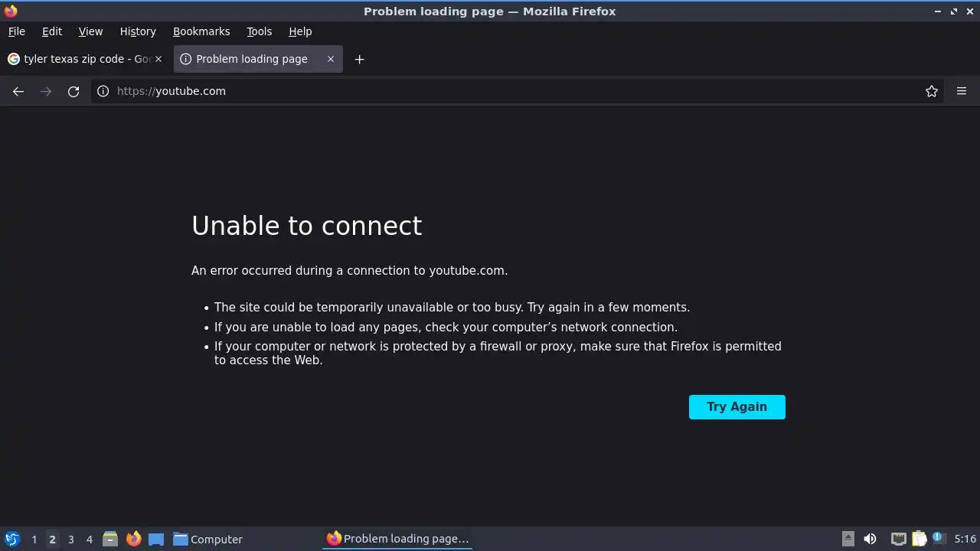Switch to workspace 2
Screen dimensions: 980x551
[52, 540]
